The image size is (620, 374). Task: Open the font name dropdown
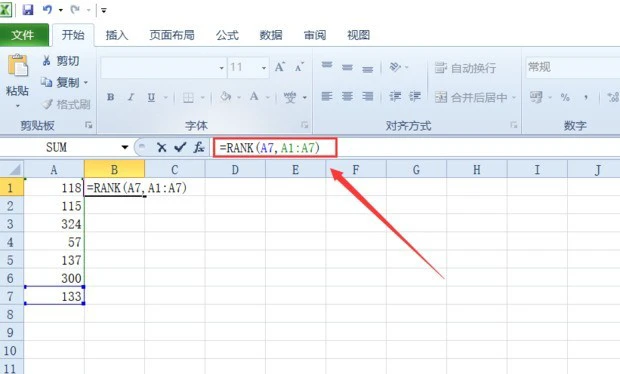[x=221, y=68]
